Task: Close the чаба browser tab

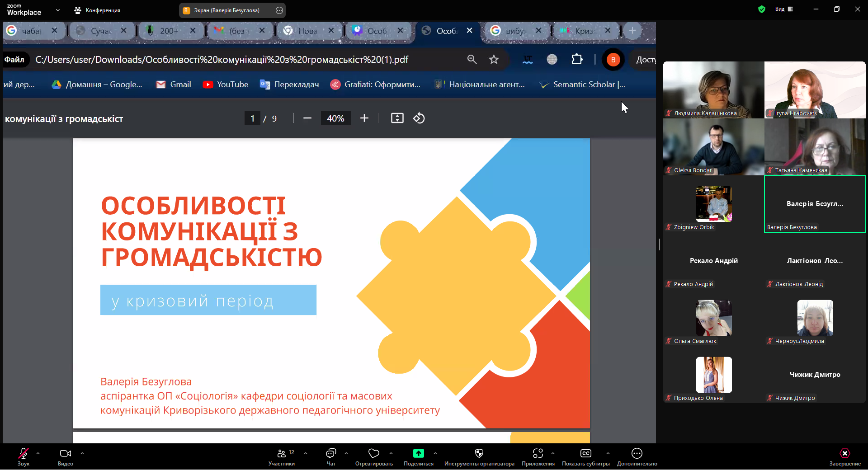Action: pyautogui.click(x=54, y=30)
